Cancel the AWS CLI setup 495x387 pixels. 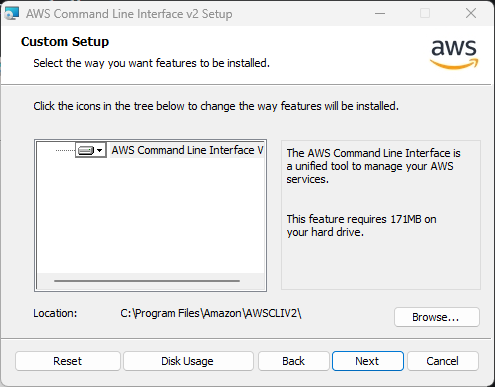pyautogui.click(x=443, y=361)
